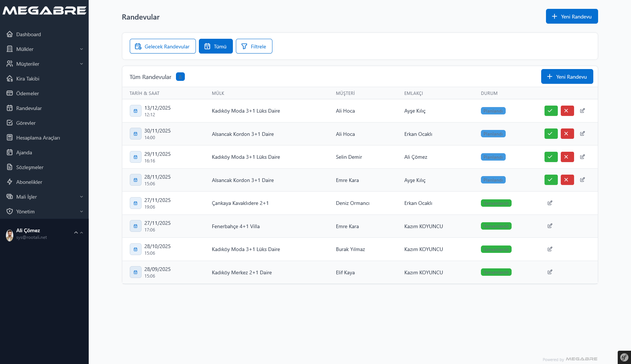631x364 pixels.
Task: Approve the 13/12/2025 appointment with green checkmark
Action: (x=551, y=111)
